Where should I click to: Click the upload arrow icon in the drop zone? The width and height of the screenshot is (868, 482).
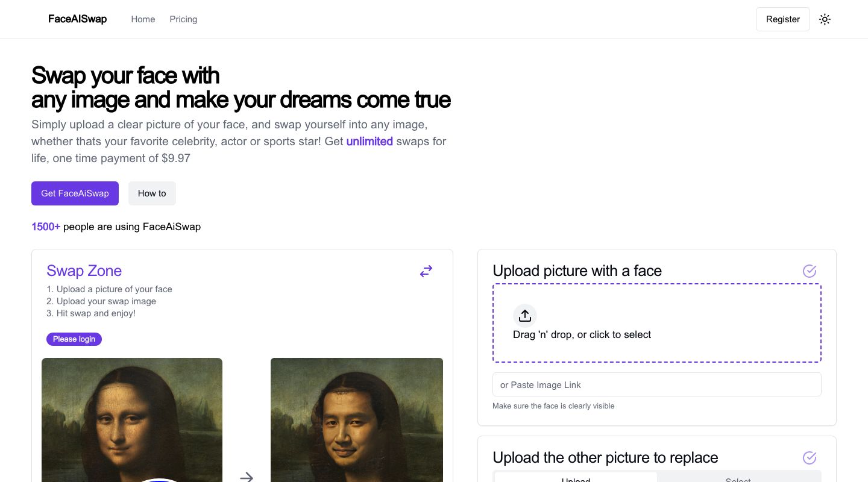pyautogui.click(x=525, y=316)
